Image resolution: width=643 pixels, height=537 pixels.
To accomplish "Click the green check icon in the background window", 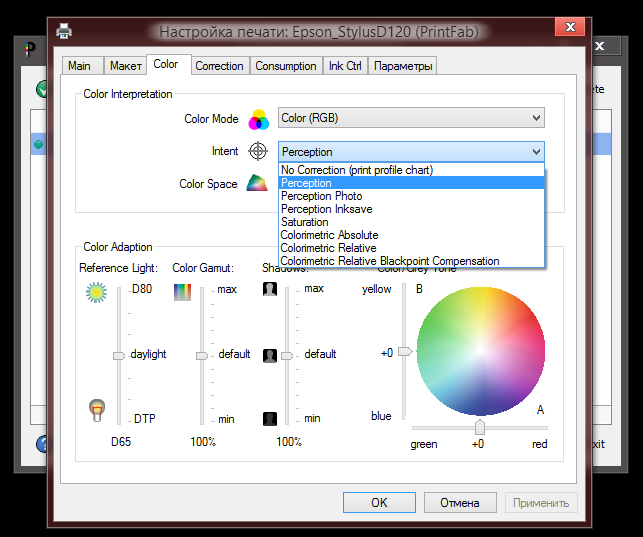I will coord(41,89).
